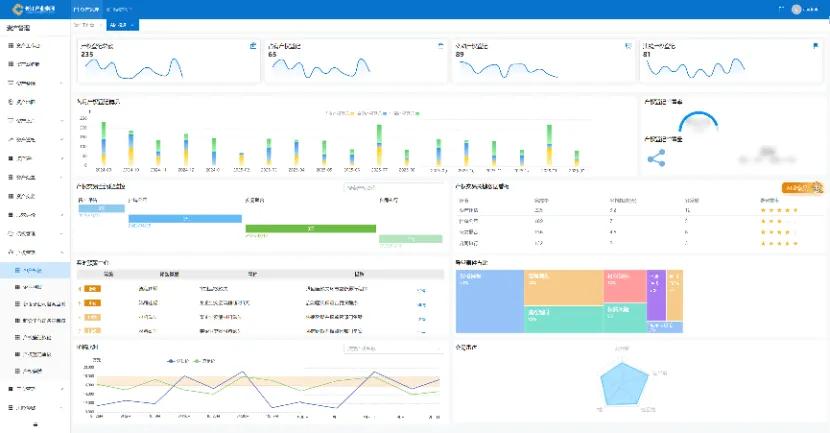Click the orange button above the ratings table
Viewport: 830px width, 433px height.
point(802,187)
